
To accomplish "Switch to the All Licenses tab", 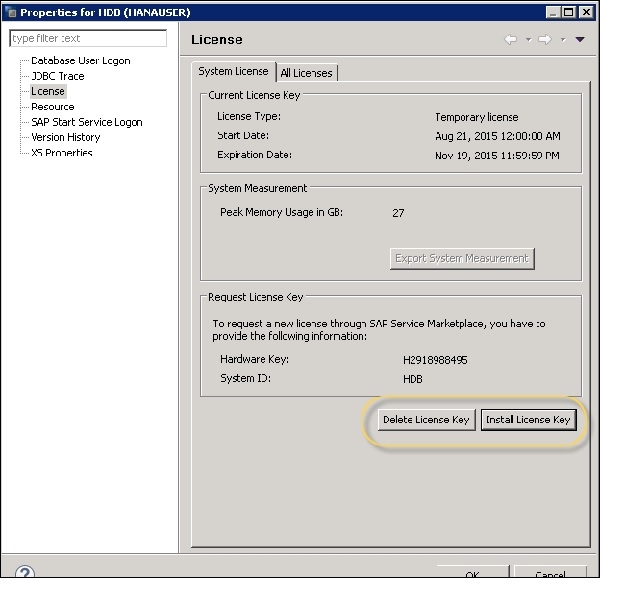I will click(x=307, y=72).
